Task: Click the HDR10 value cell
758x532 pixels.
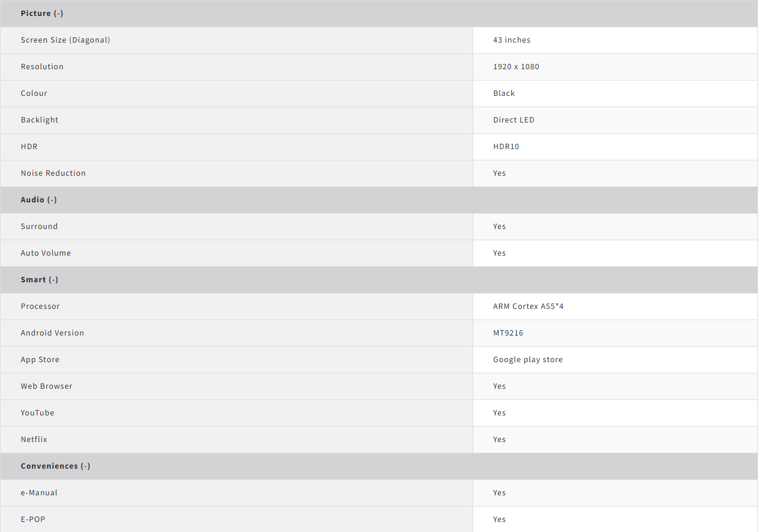Action: [x=506, y=146]
